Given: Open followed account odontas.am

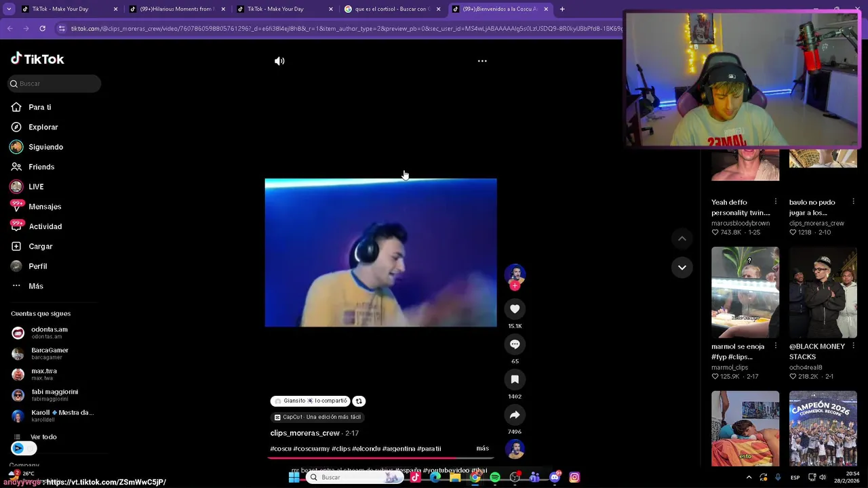Looking at the screenshot, I should (49, 333).
